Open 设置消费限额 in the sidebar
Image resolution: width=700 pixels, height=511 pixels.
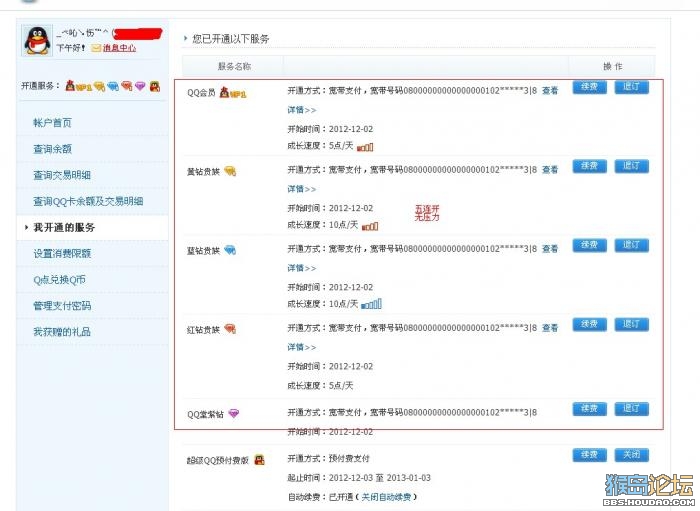(62, 253)
